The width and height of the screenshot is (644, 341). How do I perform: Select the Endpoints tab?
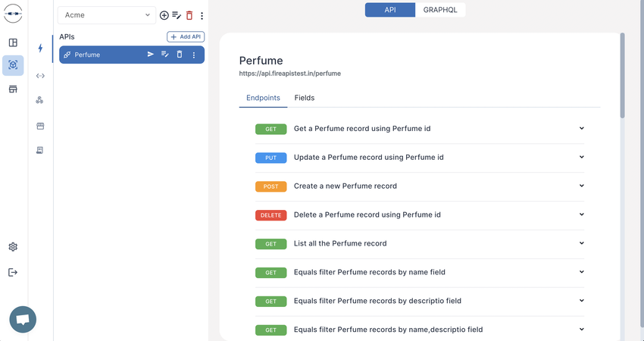point(263,98)
